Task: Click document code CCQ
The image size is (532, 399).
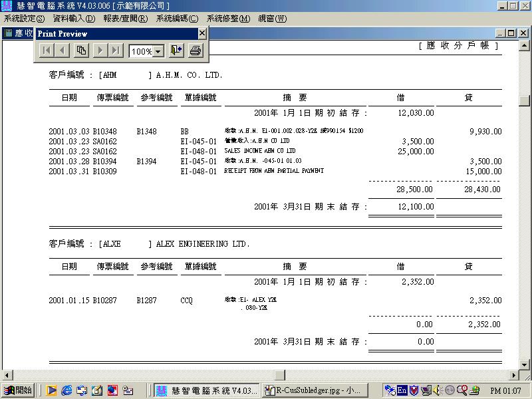Action: pos(186,301)
